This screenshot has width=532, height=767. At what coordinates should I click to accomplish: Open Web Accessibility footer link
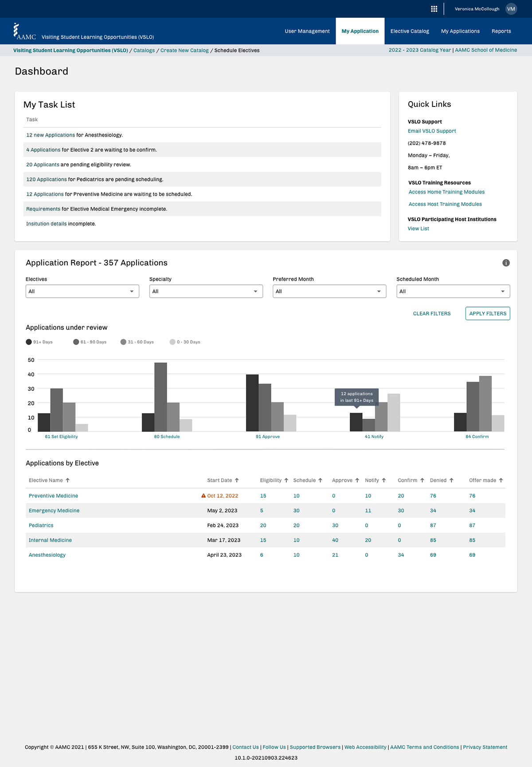click(x=365, y=747)
